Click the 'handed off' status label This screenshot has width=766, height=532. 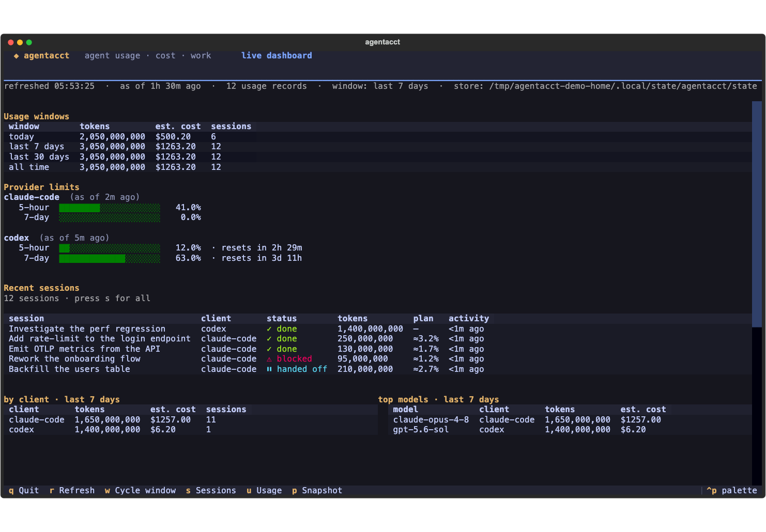click(302, 369)
